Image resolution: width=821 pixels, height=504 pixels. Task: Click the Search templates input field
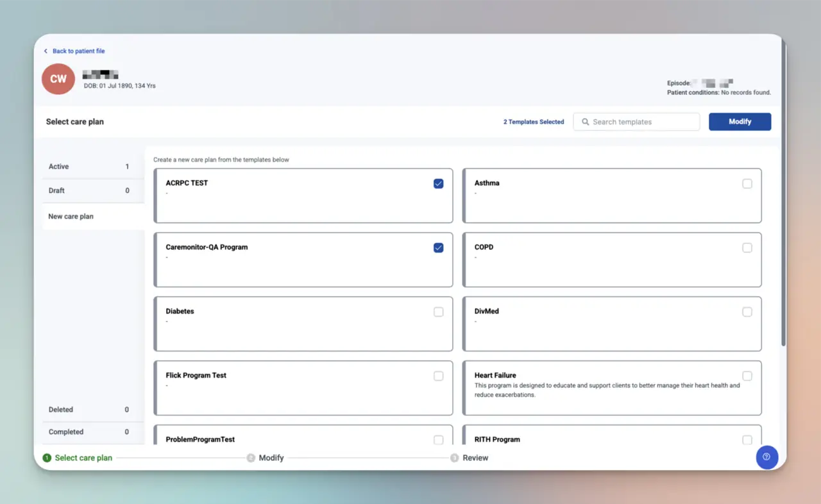pos(636,122)
